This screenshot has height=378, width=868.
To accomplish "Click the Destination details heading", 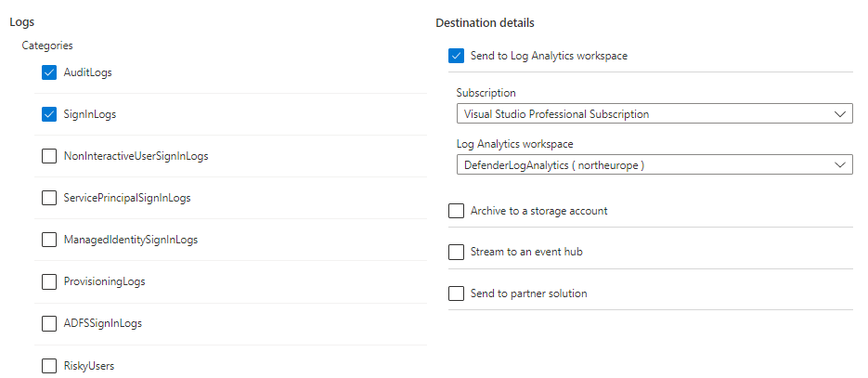I will (485, 22).
